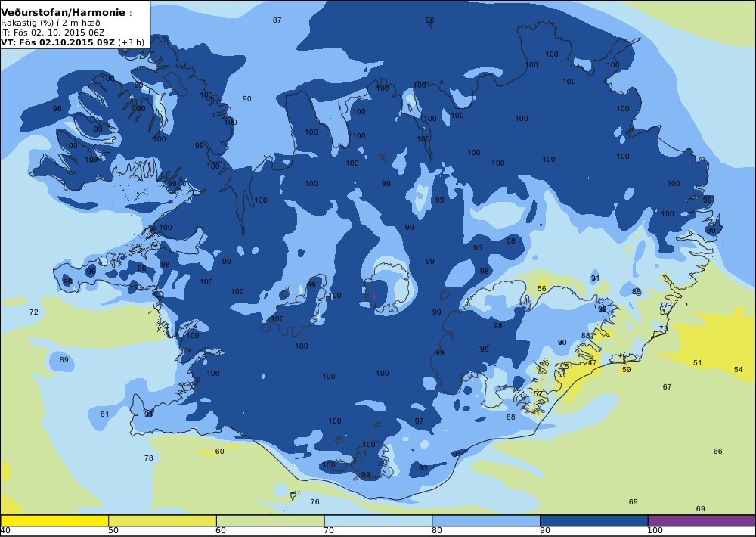Click the dark blue 90–100 legend segment
Image resolution: width=756 pixels, height=537 pixels.
coord(594,520)
